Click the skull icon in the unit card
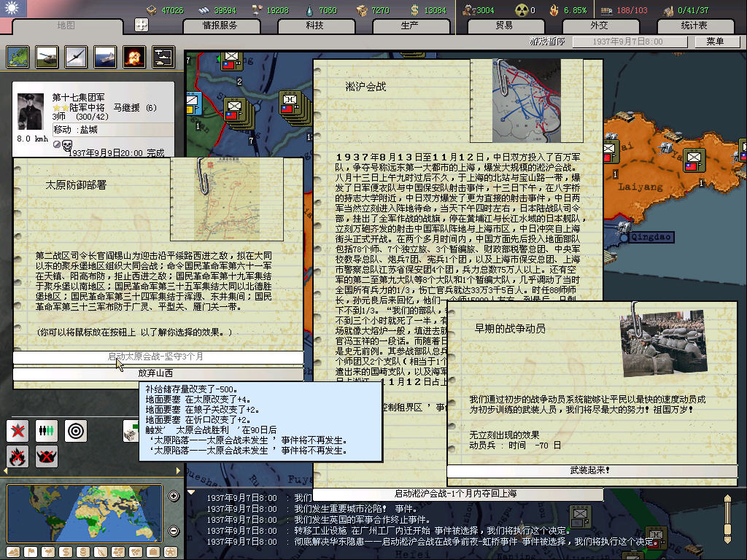The height and width of the screenshot is (560, 747). click(x=67, y=145)
